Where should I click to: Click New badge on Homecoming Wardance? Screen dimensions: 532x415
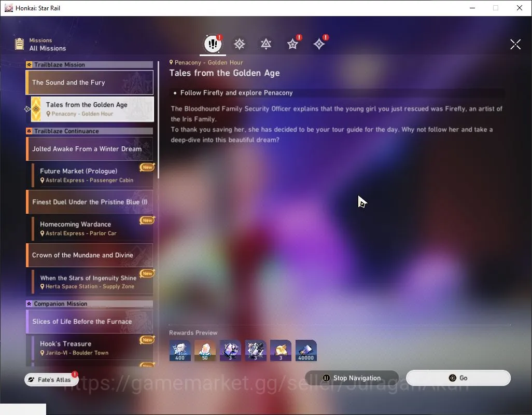coord(147,220)
